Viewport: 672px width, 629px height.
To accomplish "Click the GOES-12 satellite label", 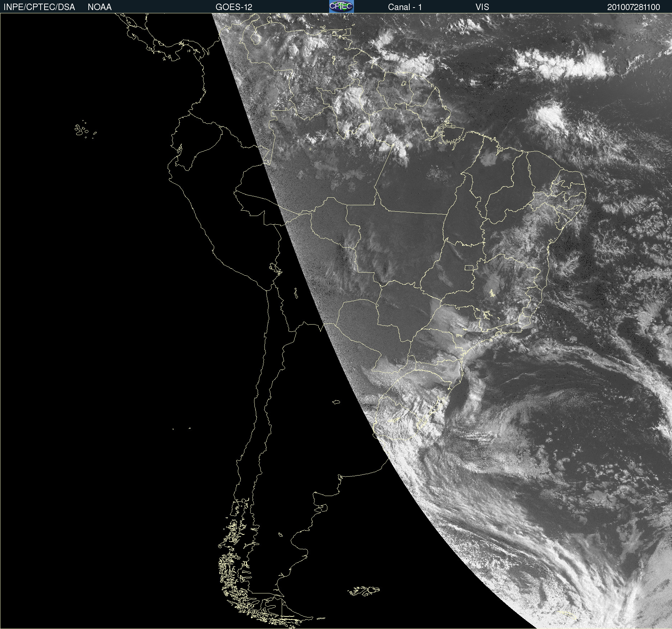I will pyautogui.click(x=234, y=7).
